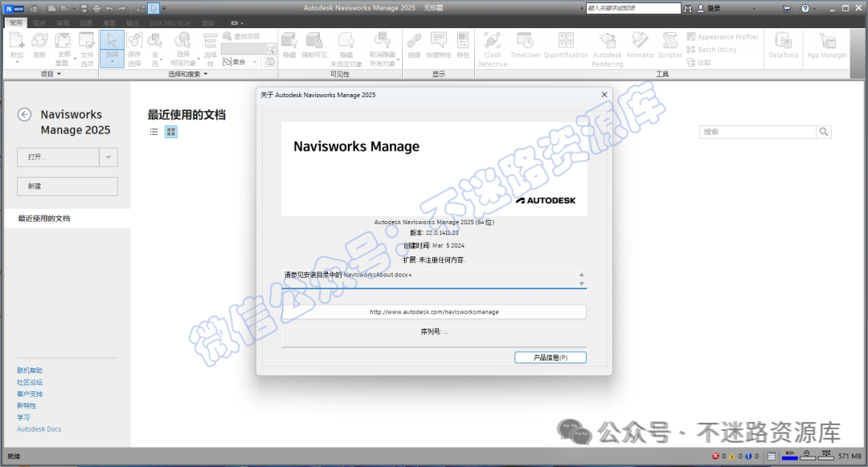Click the Undo arrow in quick access toolbar
This screenshot has height=467, width=868.
click(x=109, y=8)
